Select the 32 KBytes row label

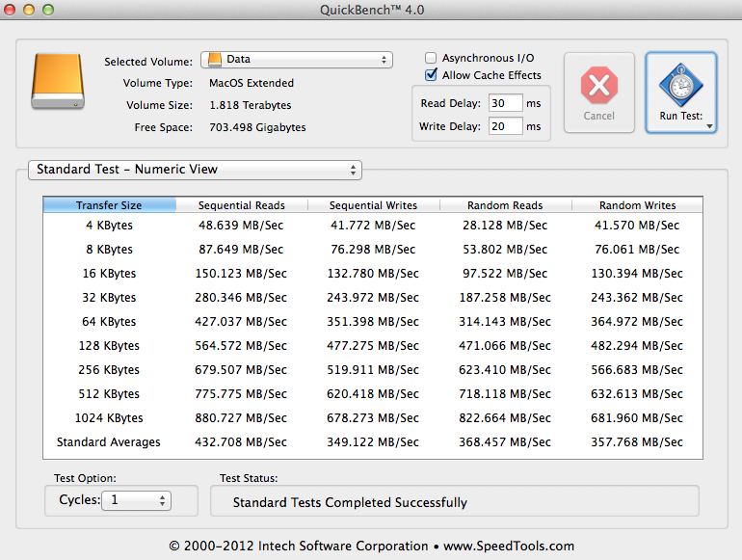[x=109, y=298]
